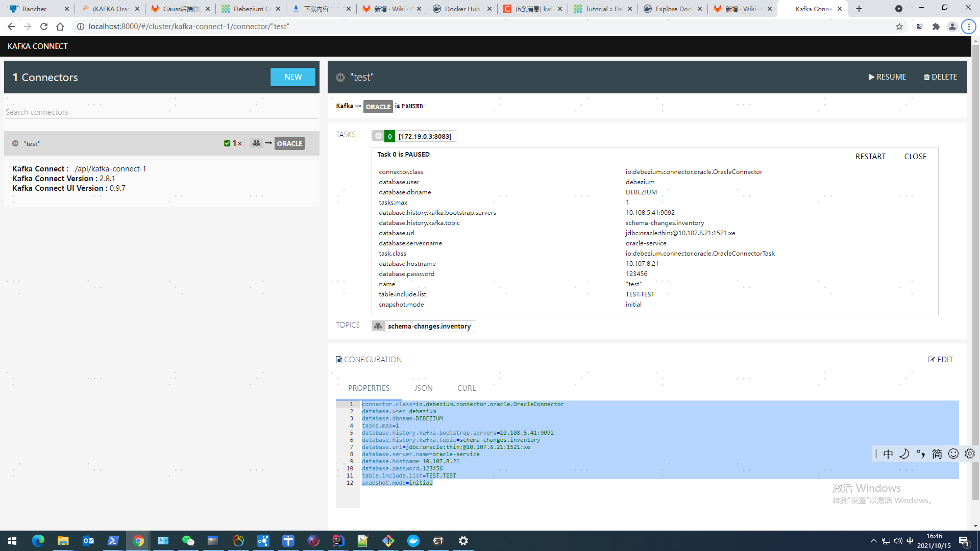Go to the browser home page
980x551 pixels.
point(60,27)
